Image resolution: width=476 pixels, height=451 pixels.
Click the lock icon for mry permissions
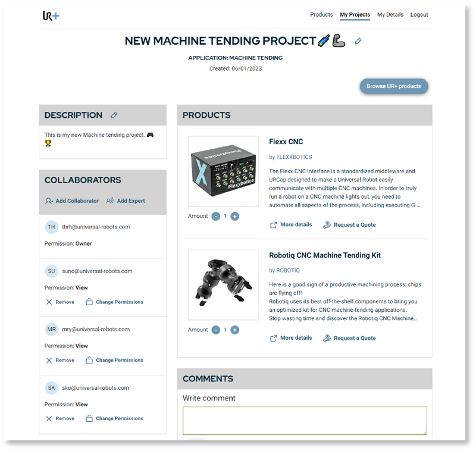tap(89, 360)
